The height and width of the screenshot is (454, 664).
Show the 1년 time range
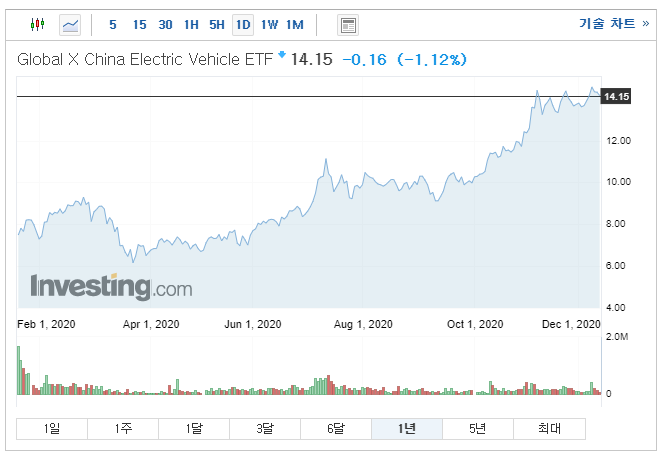coord(407,429)
